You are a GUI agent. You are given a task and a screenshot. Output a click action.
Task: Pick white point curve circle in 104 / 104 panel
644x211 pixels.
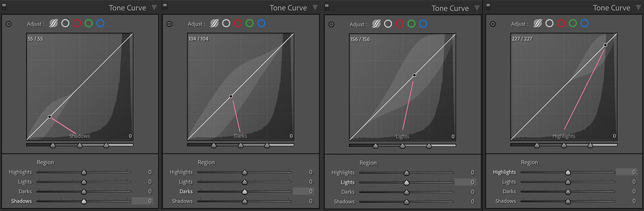(226, 23)
